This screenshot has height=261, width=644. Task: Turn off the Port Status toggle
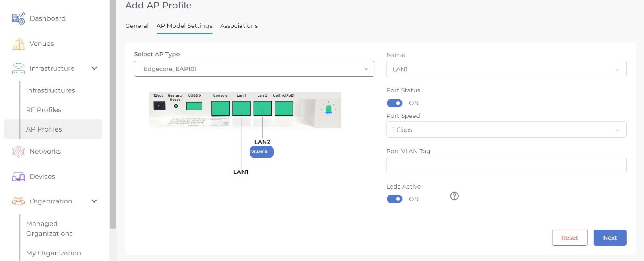tap(394, 103)
